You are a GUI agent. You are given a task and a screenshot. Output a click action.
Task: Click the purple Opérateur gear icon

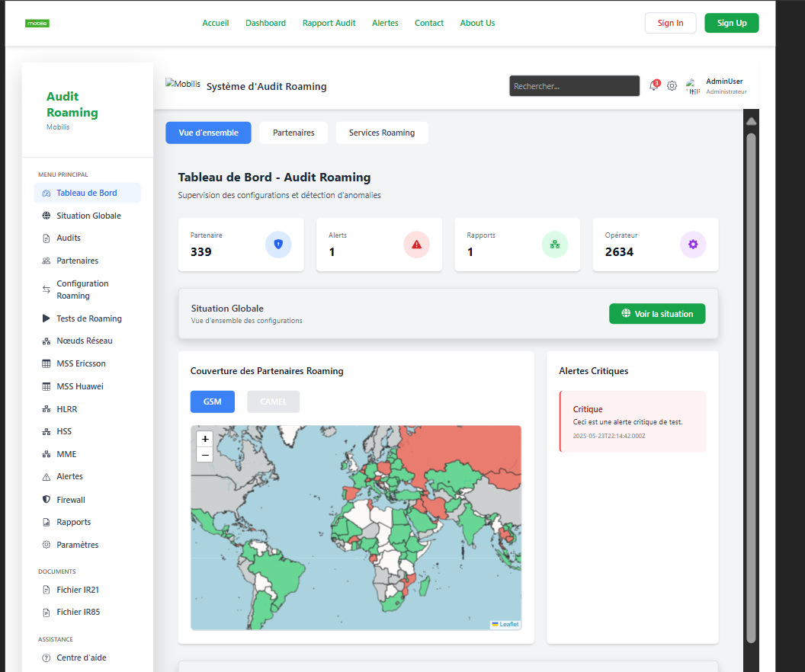coord(693,245)
